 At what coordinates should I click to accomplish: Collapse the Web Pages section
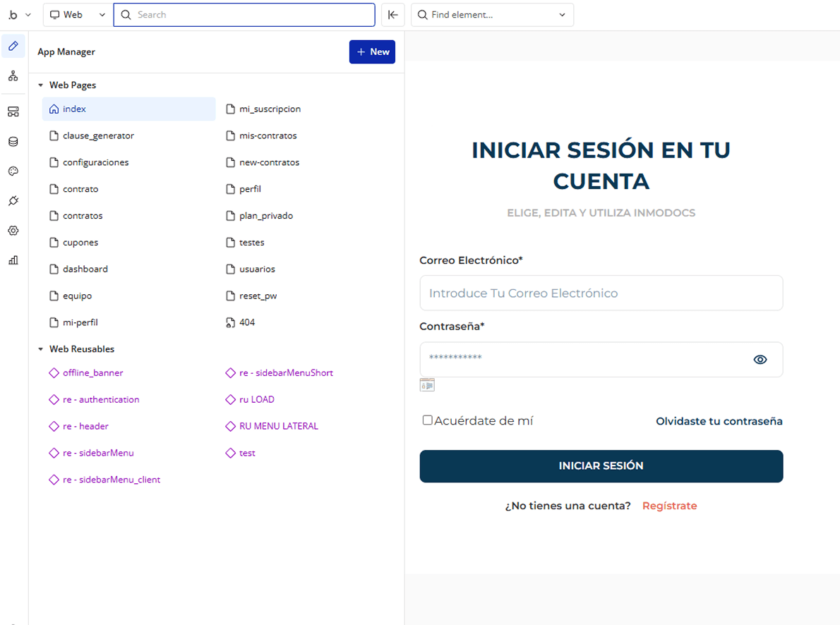pyautogui.click(x=40, y=85)
